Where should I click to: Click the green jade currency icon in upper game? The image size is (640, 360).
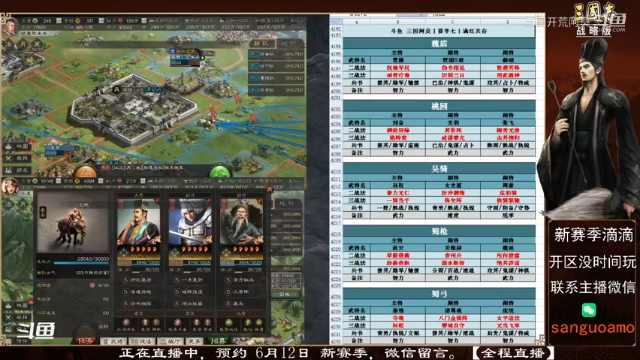tap(36, 20)
